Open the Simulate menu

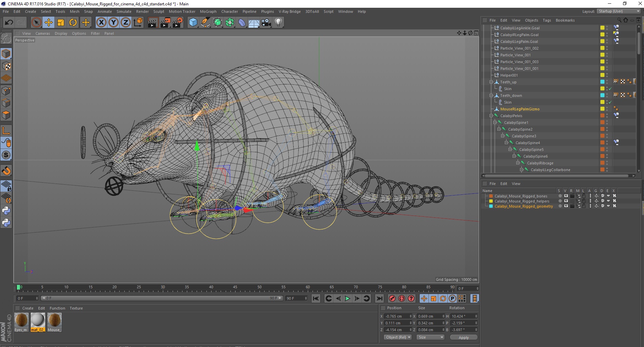click(x=124, y=11)
